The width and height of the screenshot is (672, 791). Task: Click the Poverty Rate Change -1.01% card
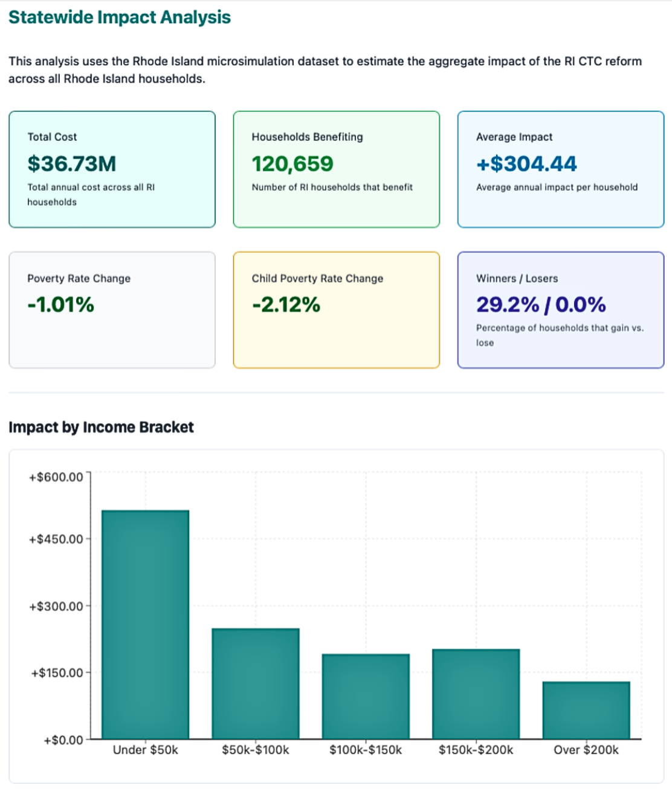pyautogui.click(x=112, y=310)
